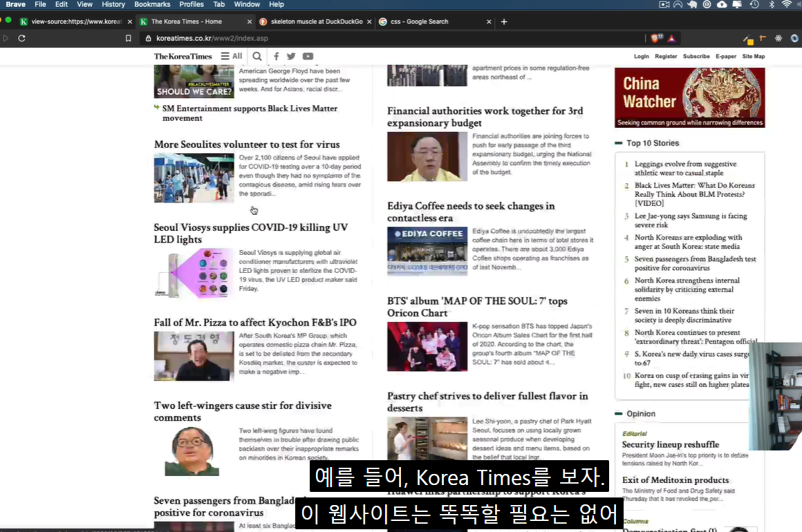Screen dimensions: 802x532
Task: Close the DuckDuckGo skeleton muscle tab
Action: click(x=369, y=21)
